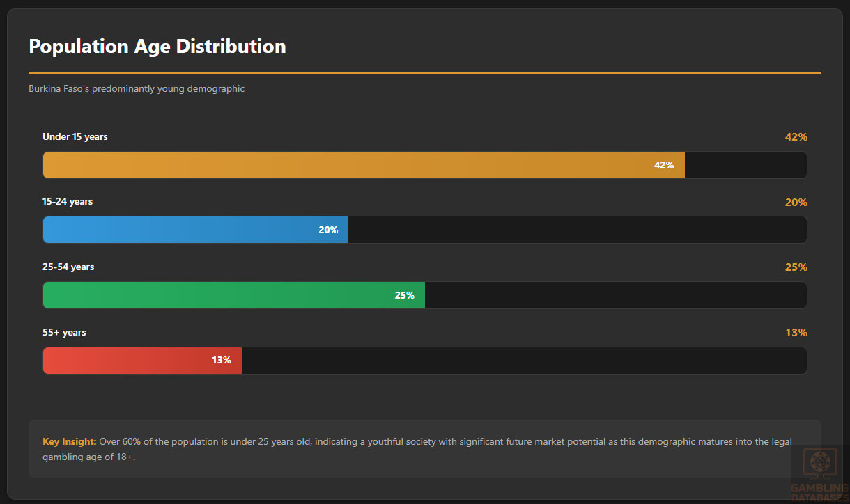850x504 pixels.
Task: Click the 42% value above the orange bar
Action: coord(796,137)
